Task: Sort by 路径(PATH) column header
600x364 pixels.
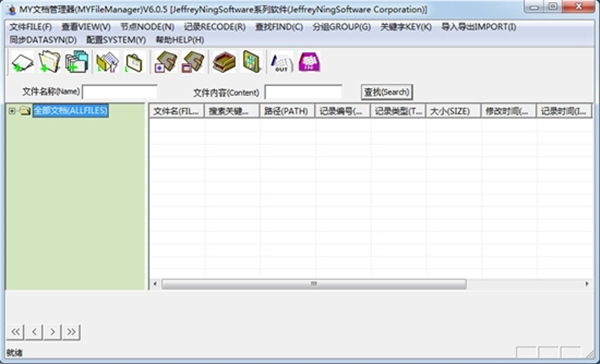Action: (287, 111)
